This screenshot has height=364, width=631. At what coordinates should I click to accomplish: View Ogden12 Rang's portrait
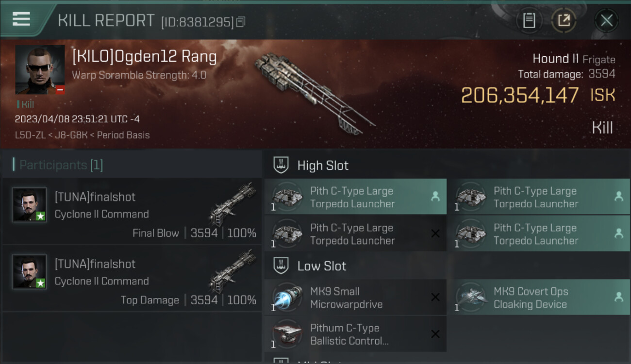(40, 70)
